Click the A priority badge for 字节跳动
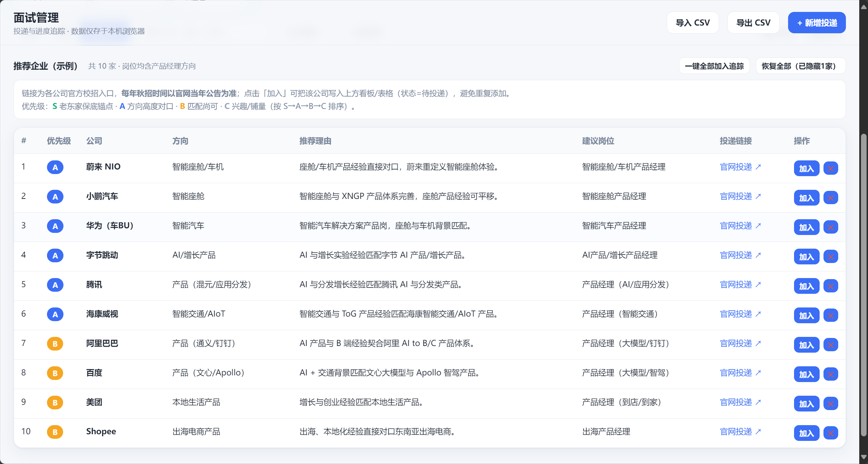Viewport: 868px width, 464px height. click(55, 256)
